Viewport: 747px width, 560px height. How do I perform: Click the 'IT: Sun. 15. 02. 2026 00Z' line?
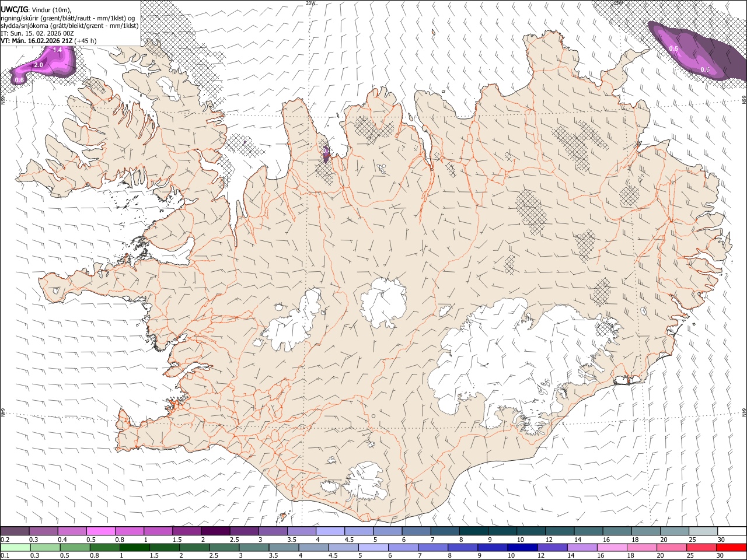point(37,33)
